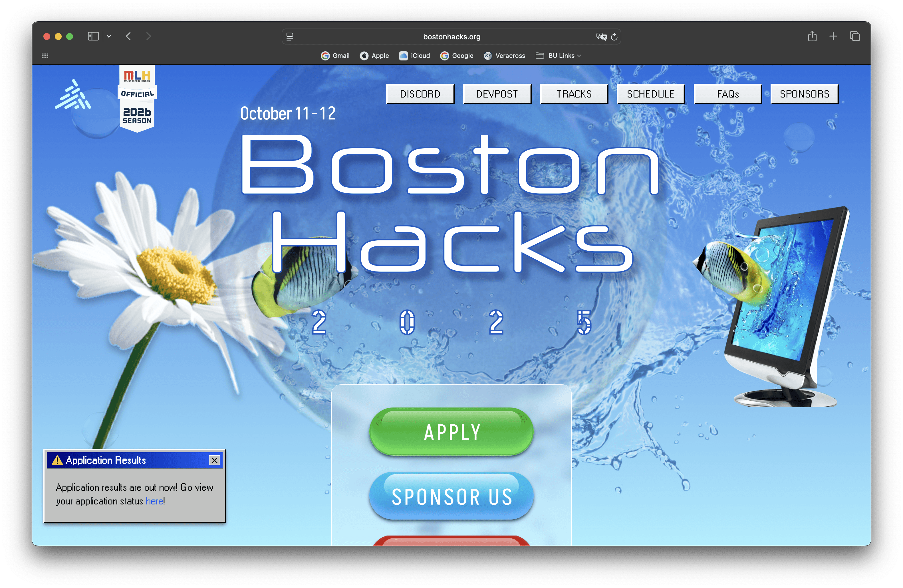Toggle the Safari sidebar icon
The image size is (903, 588).
pos(93,37)
